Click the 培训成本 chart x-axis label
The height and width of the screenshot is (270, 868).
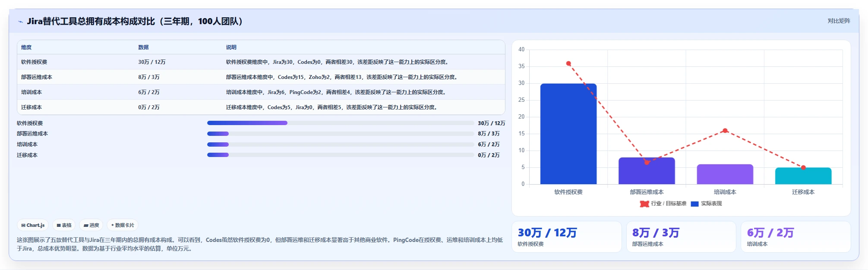725,192
